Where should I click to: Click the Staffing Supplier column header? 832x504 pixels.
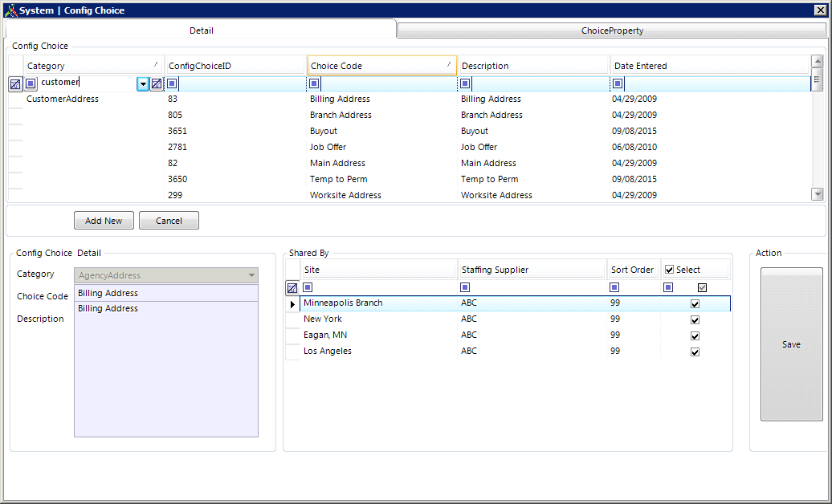[x=532, y=270]
